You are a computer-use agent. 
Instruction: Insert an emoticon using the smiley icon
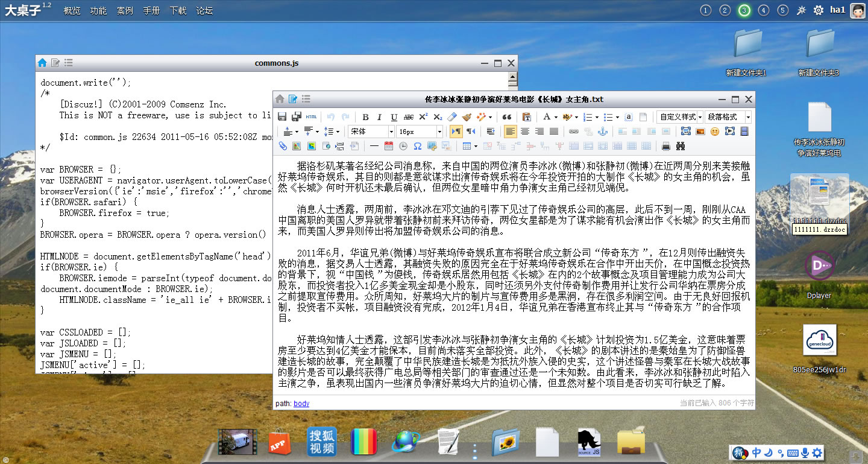click(715, 132)
